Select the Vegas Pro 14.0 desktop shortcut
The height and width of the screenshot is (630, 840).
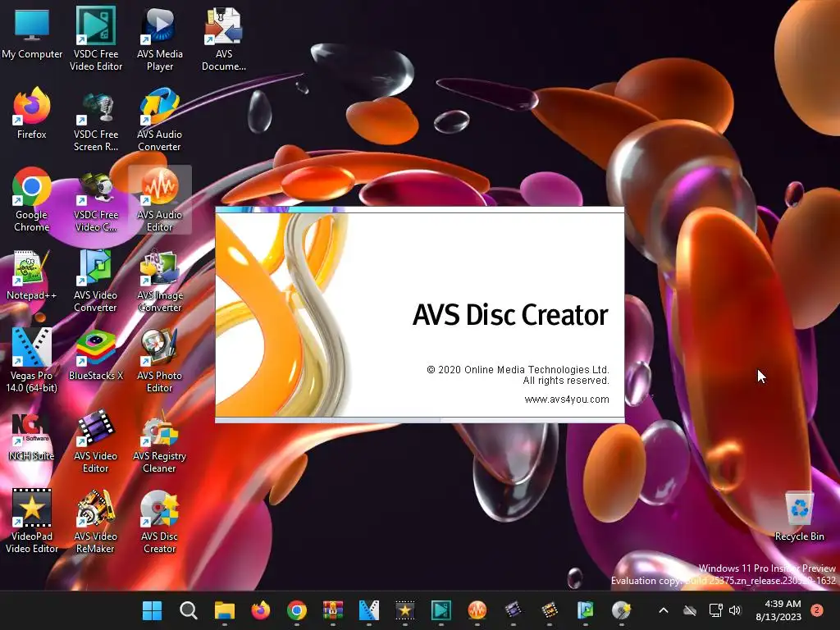point(32,360)
